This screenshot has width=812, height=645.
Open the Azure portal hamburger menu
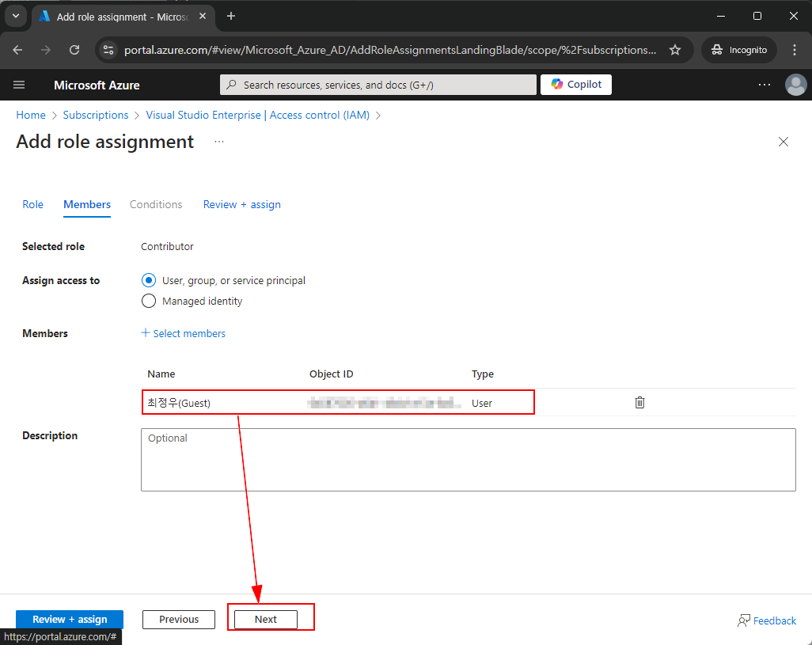[19, 85]
